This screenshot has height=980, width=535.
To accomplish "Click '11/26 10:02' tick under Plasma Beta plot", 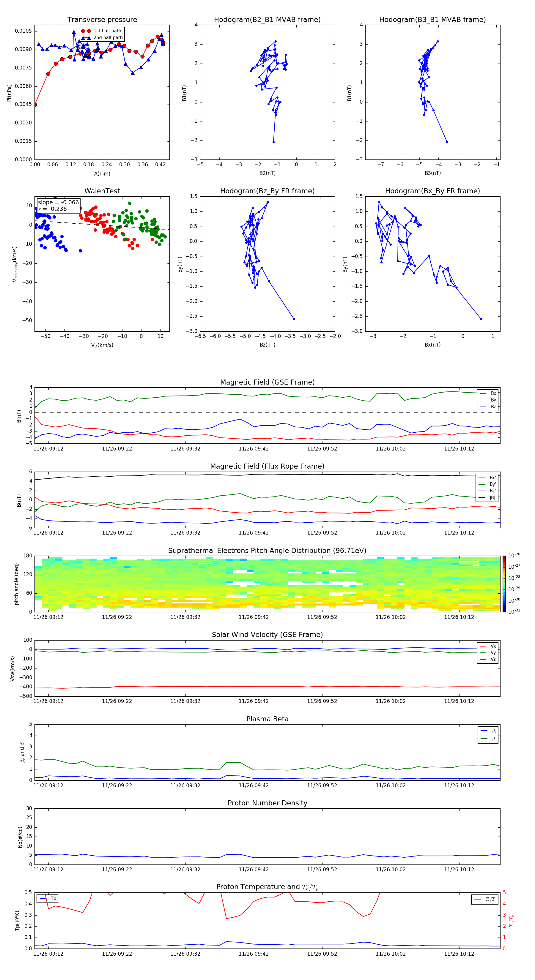I will point(391,785).
